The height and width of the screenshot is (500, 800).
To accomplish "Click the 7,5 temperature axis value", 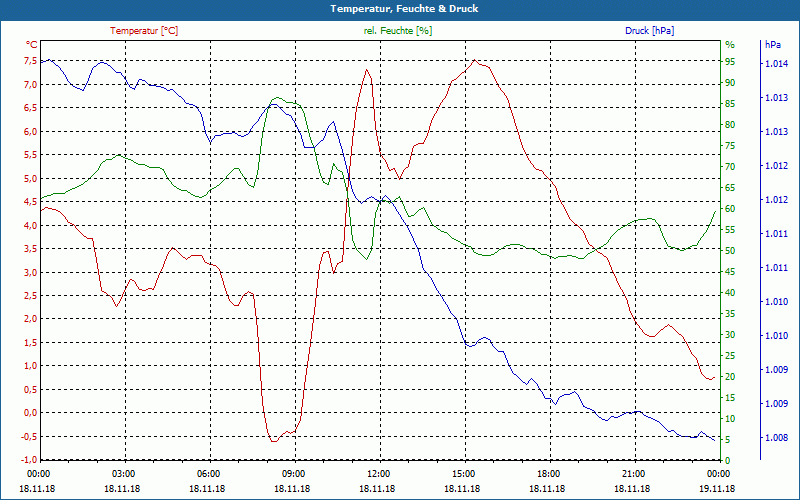I will pos(30,61).
